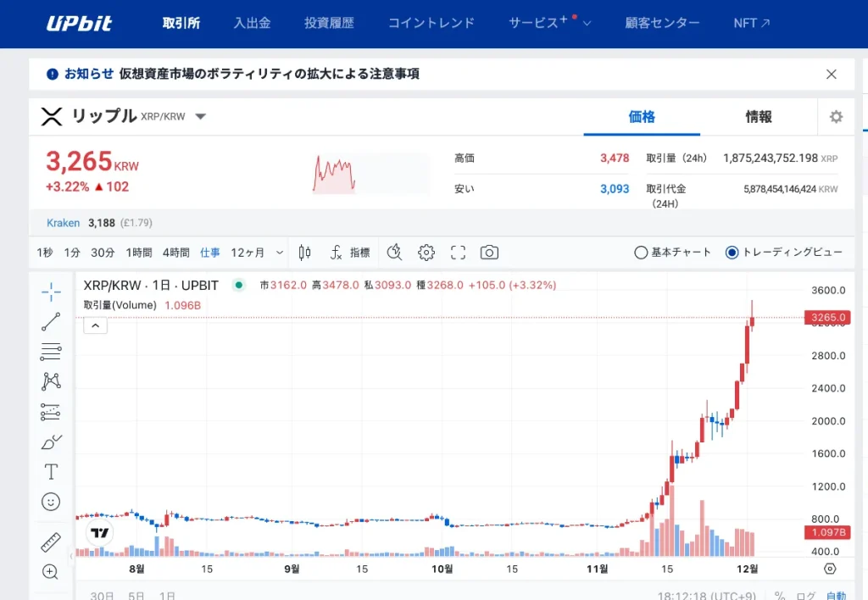Image resolution: width=868 pixels, height=600 pixels.
Task: Toggle the ログ scale option
Action: (x=806, y=596)
